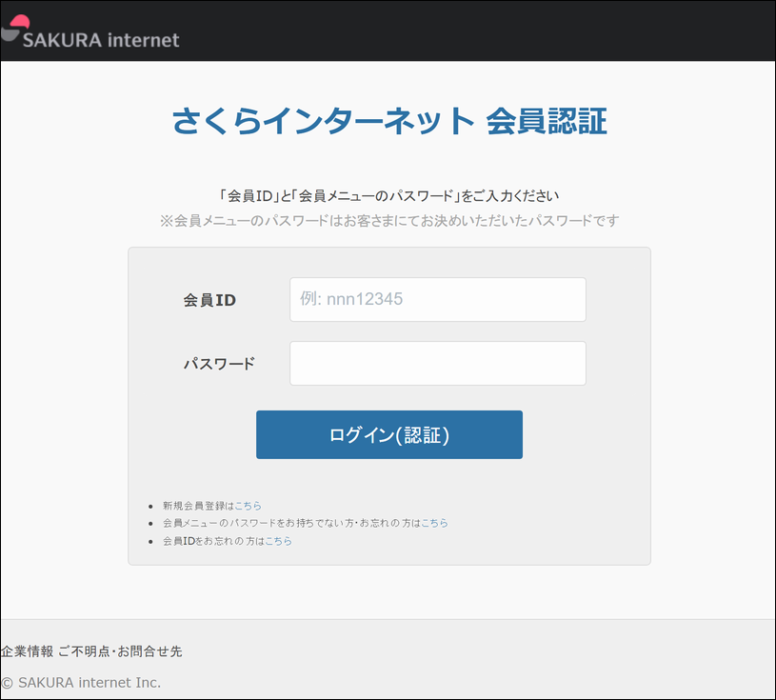The height and width of the screenshot is (700, 776).
Task: Click the 新規会員登録は bullet text
Action: 198,506
